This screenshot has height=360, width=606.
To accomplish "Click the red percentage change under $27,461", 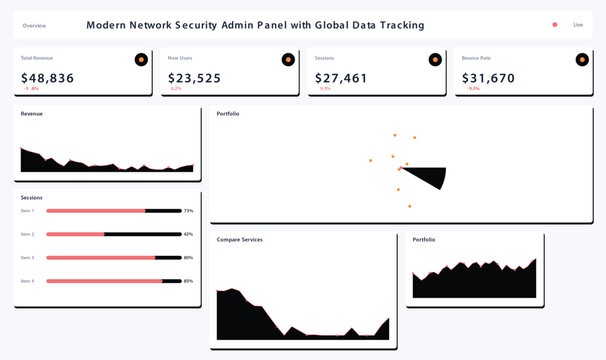I will coord(325,89).
